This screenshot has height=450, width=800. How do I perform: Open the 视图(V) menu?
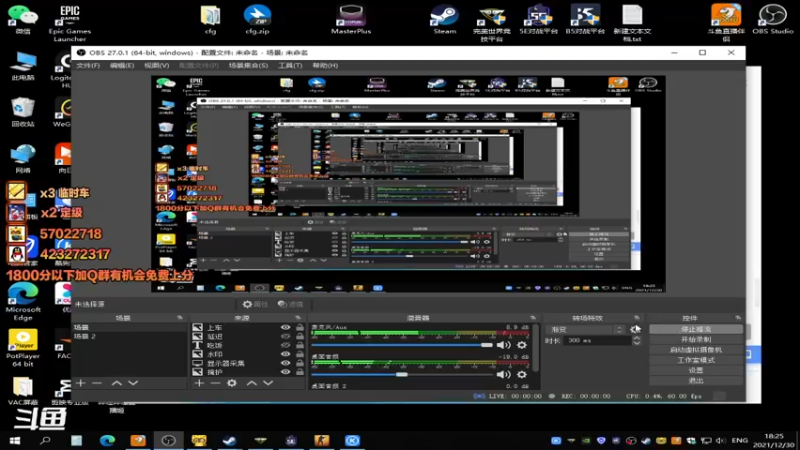click(x=156, y=65)
